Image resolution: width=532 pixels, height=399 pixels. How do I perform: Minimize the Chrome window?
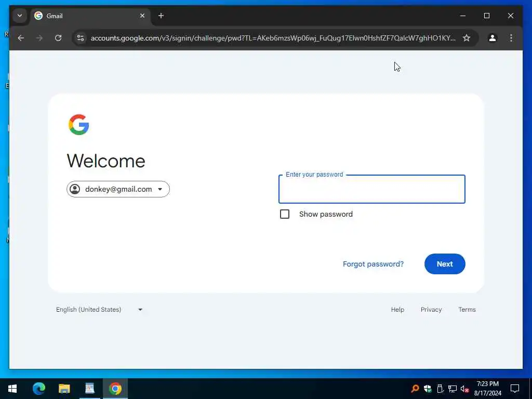(x=463, y=16)
